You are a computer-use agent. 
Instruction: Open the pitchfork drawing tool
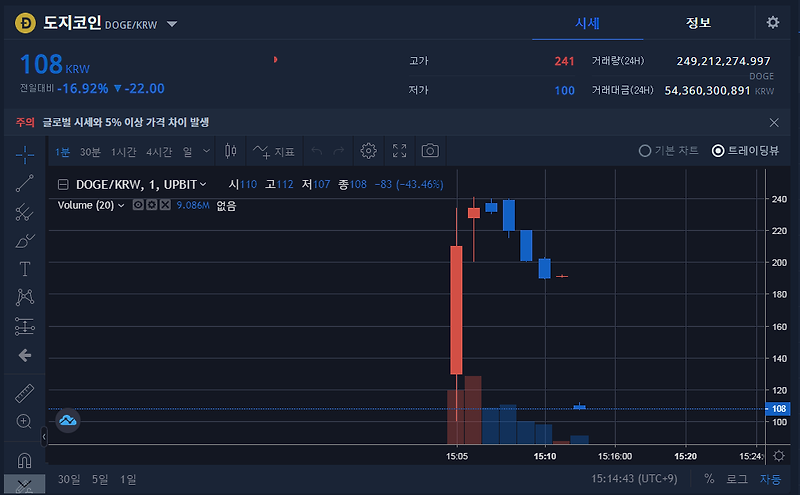24,212
